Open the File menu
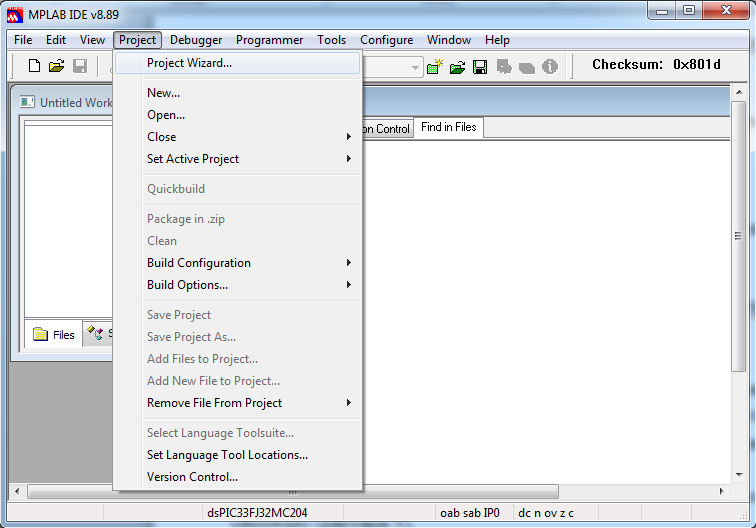This screenshot has height=528, width=756. pos(23,40)
